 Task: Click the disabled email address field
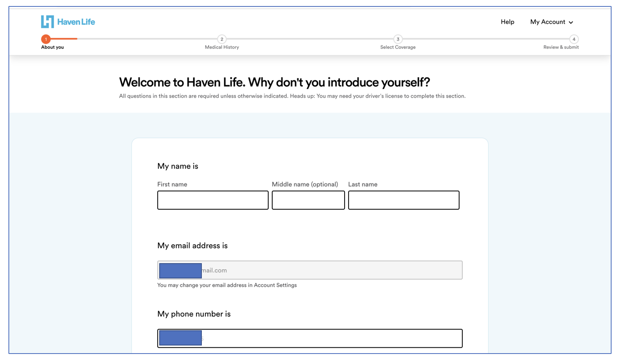tap(310, 270)
